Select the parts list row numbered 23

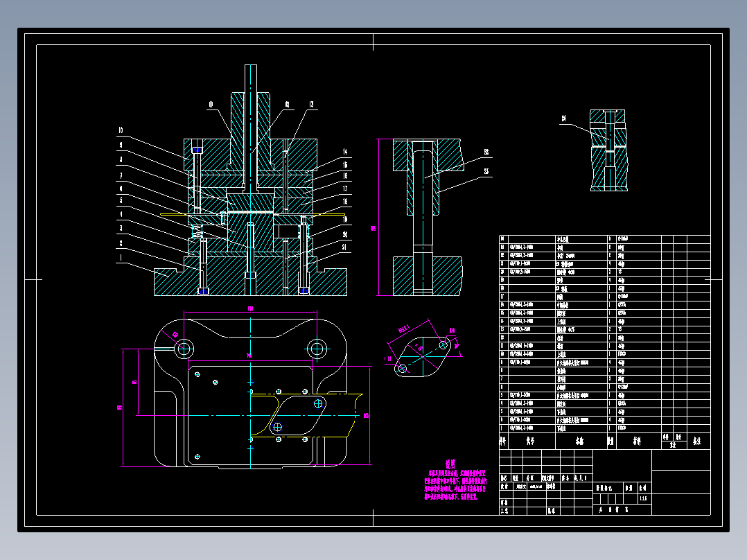tap(605, 247)
